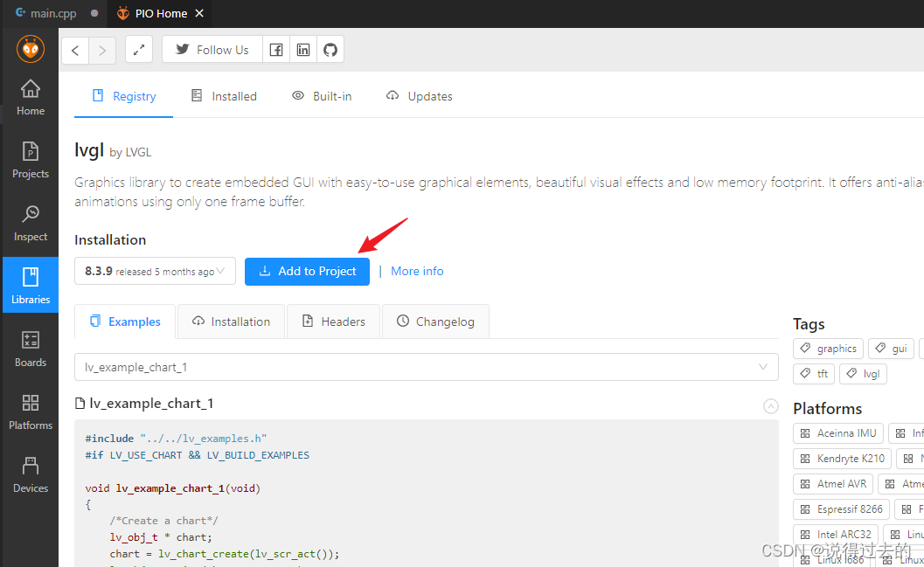Screen dimensions: 924x567
Task: Open the Libraries sidebar section
Action: (x=30, y=285)
